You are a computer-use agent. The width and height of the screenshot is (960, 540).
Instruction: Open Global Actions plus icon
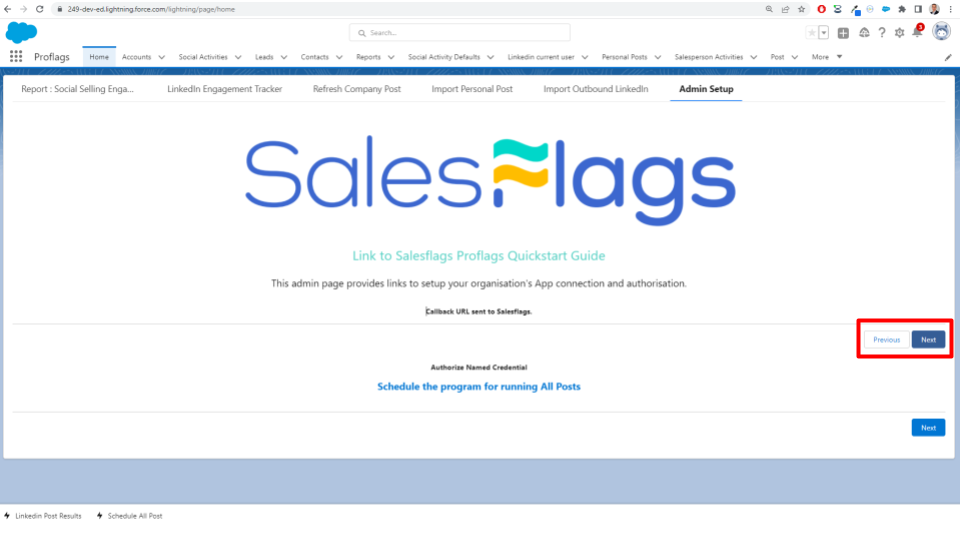coord(843,33)
